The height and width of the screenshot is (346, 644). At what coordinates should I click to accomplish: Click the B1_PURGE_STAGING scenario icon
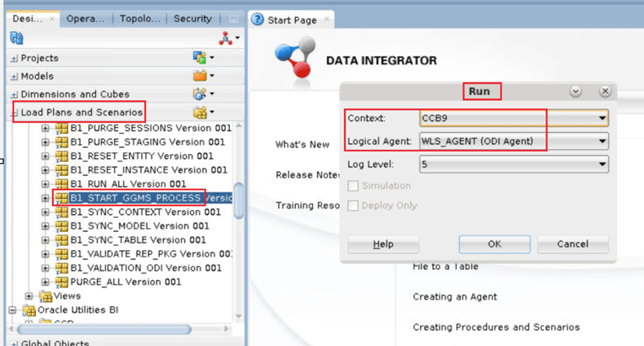click(62, 142)
